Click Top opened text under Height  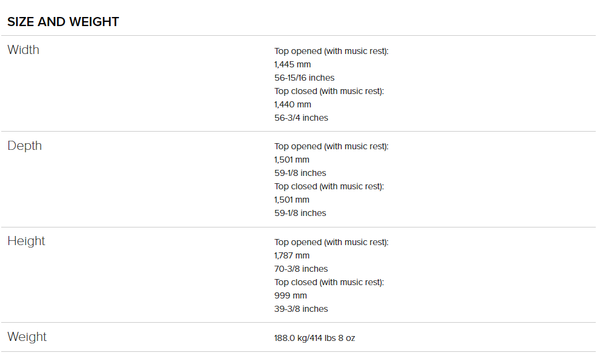click(x=331, y=242)
